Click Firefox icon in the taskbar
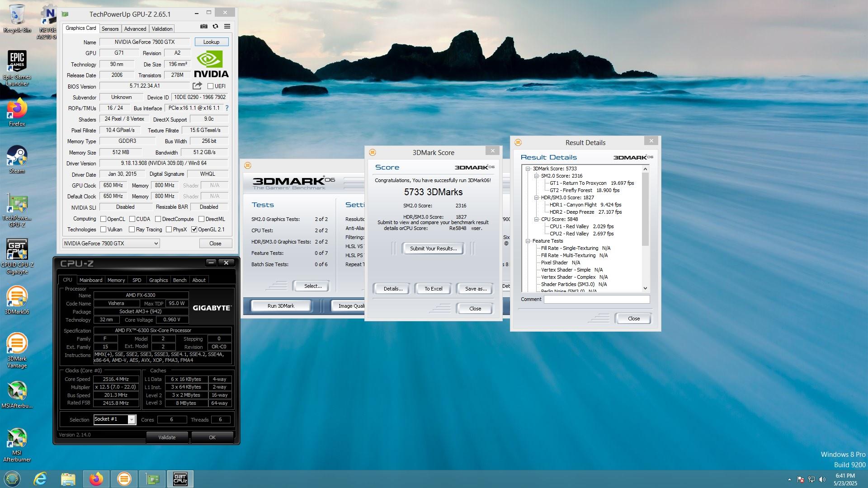 click(x=96, y=479)
